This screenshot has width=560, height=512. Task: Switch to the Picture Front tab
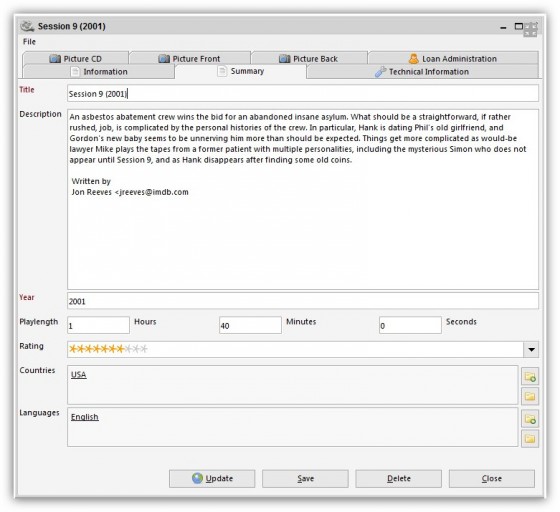(x=190, y=59)
